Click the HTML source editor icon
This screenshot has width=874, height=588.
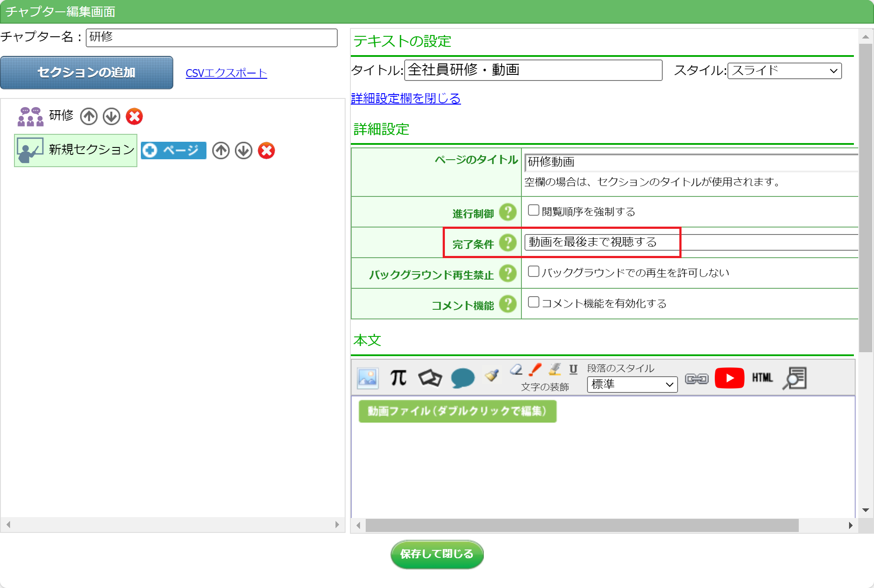tap(762, 378)
